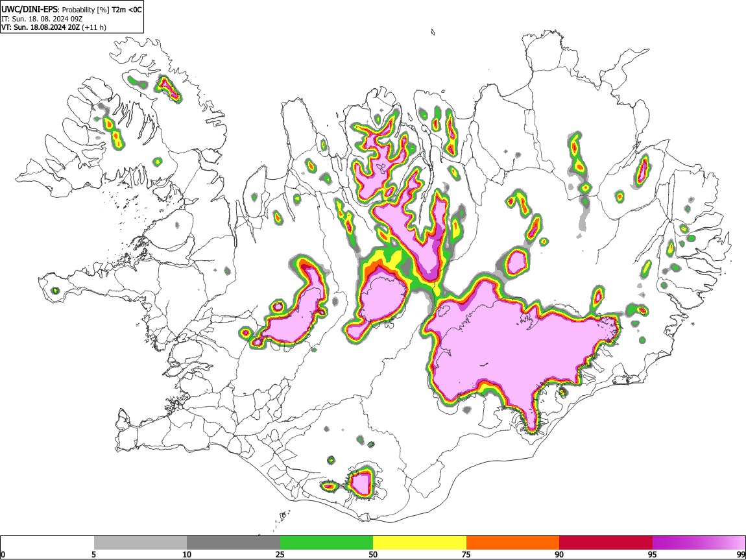Click the 'IT: Sun. 18. 08. 2024 09Z' line
746x560 pixels.
[x=42, y=19]
